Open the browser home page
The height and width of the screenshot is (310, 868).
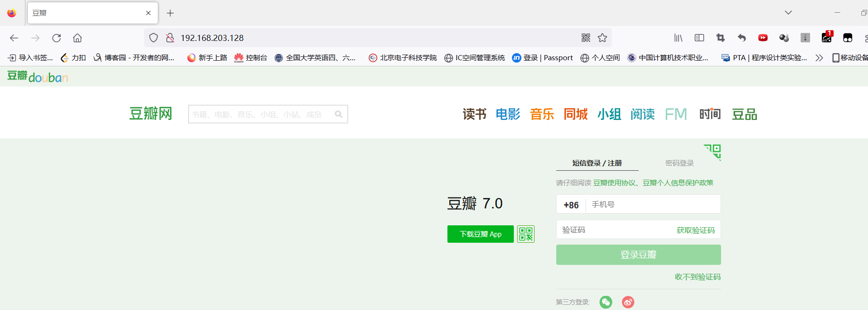click(x=77, y=38)
